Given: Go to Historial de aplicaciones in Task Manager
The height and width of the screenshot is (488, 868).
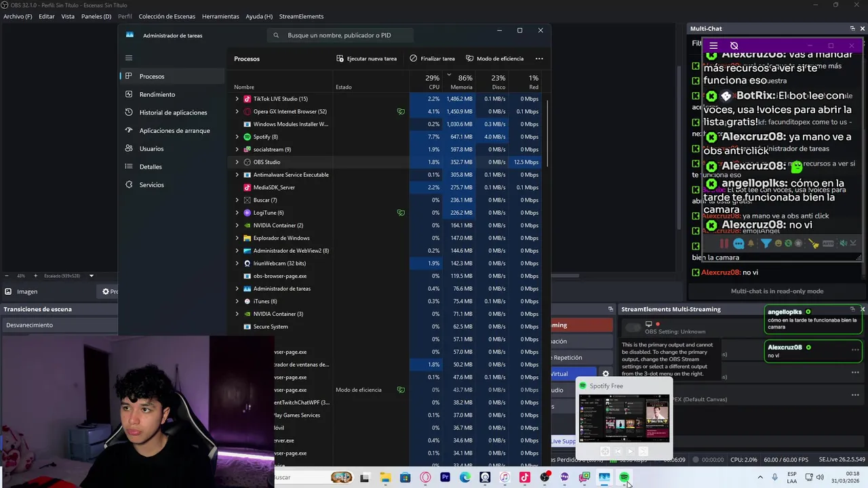Looking at the screenshot, I should tap(172, 113).
